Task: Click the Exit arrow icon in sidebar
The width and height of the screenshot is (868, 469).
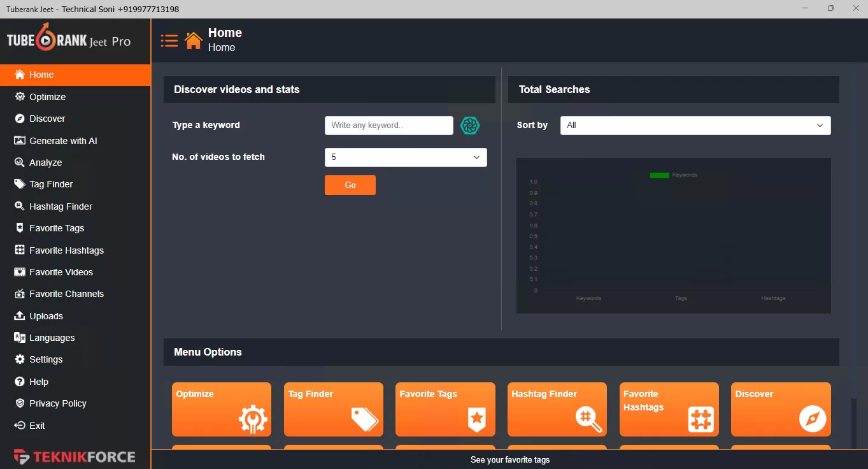Action: [20, 426]
